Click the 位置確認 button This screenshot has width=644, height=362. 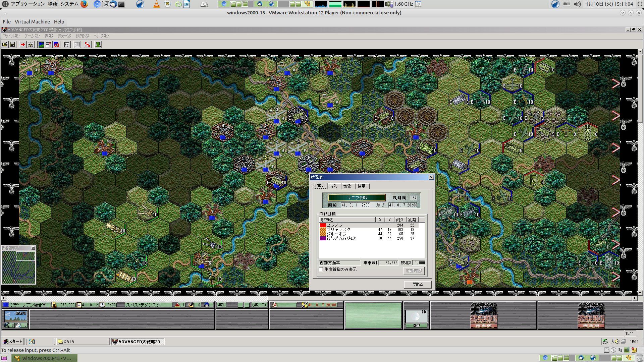pyautogui.click(x=414, y=271)
